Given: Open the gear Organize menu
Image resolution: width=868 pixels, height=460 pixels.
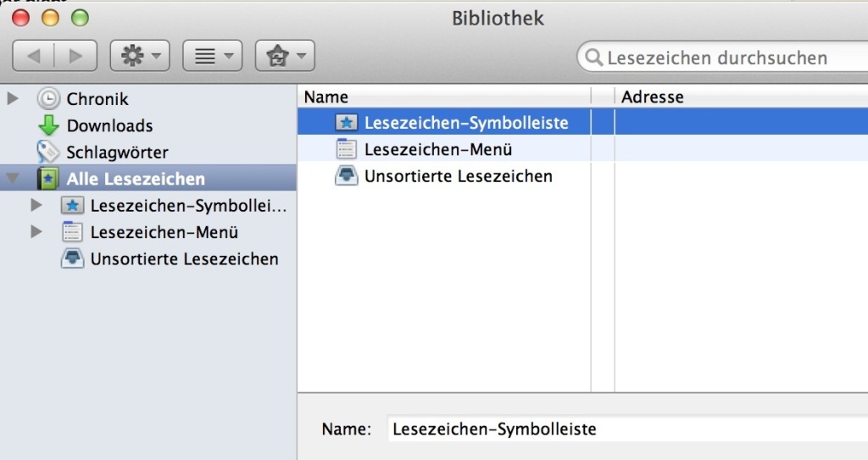Looking at the screenshot, I should pyautogui.click(x=140, y=55).
